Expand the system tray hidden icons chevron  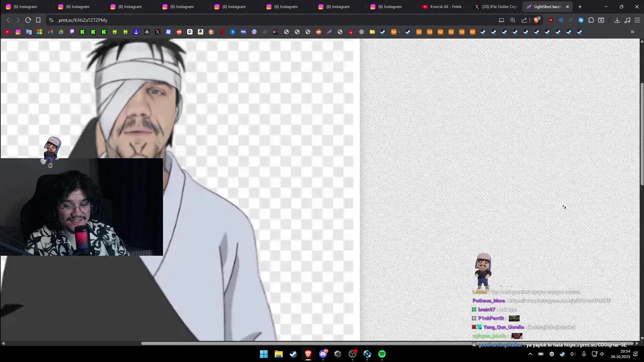click(530, 354)
